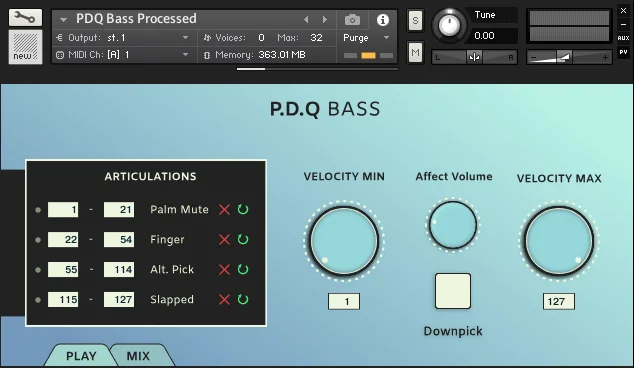Toggle the Finger articulation indicator dot

(x=38, y=240)
